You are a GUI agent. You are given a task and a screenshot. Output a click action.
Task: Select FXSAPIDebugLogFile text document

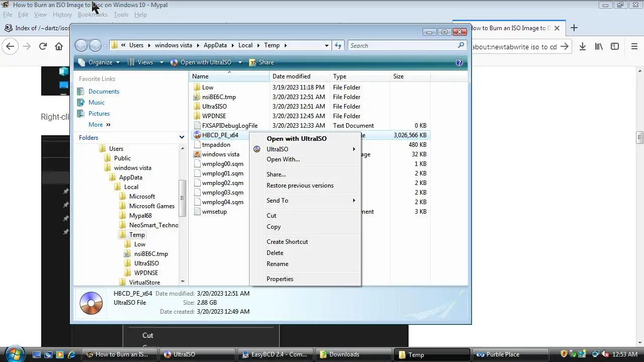[229, 126]
